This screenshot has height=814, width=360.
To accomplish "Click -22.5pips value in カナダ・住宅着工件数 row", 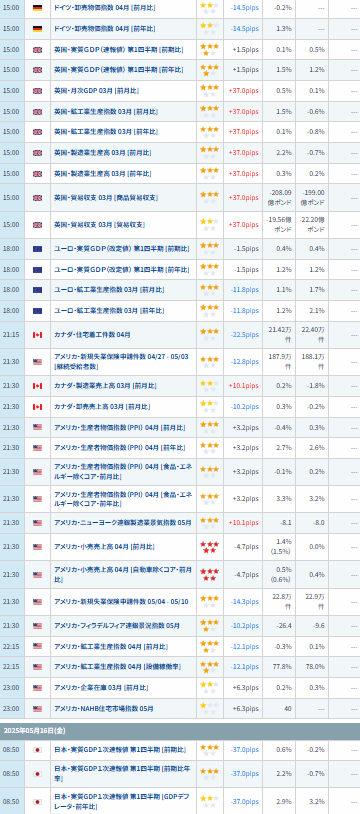I will coord(245,335).
